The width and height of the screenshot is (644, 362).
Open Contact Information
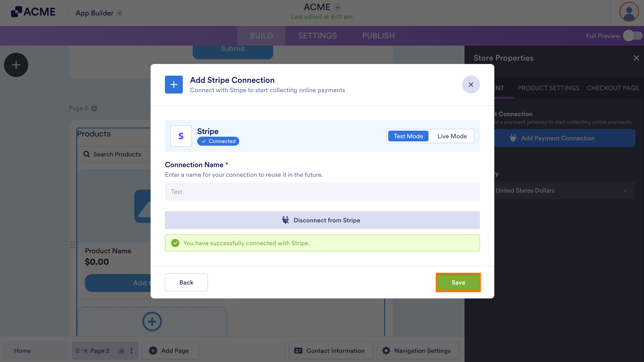click(x=331, y=351)
